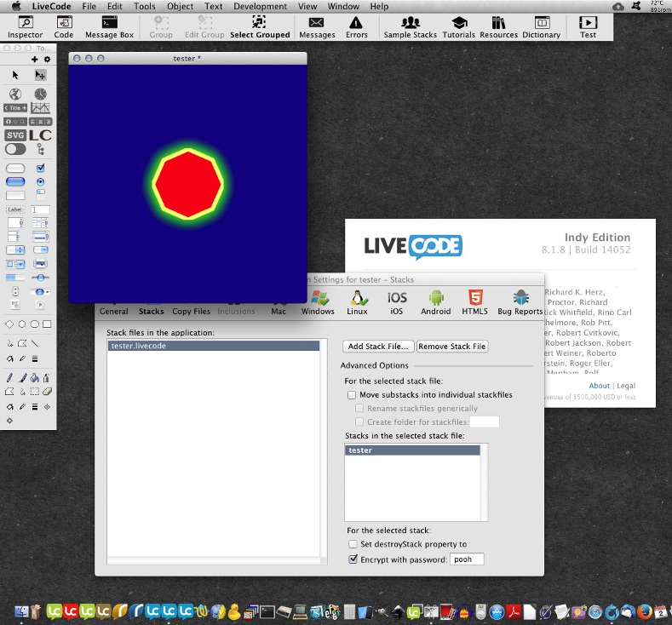The height and width of the screenshot is (625, 672).
Task: Open the Inspector from the toolbar
Action: 25,26
